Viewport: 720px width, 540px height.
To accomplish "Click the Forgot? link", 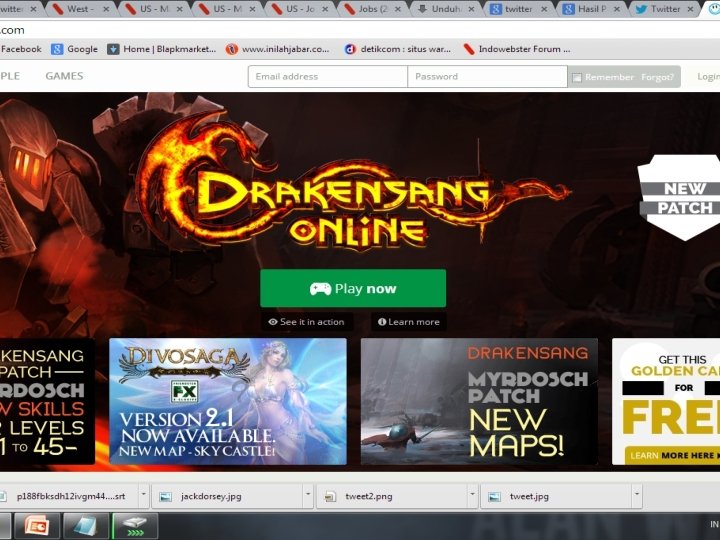I will click(658, 77).
